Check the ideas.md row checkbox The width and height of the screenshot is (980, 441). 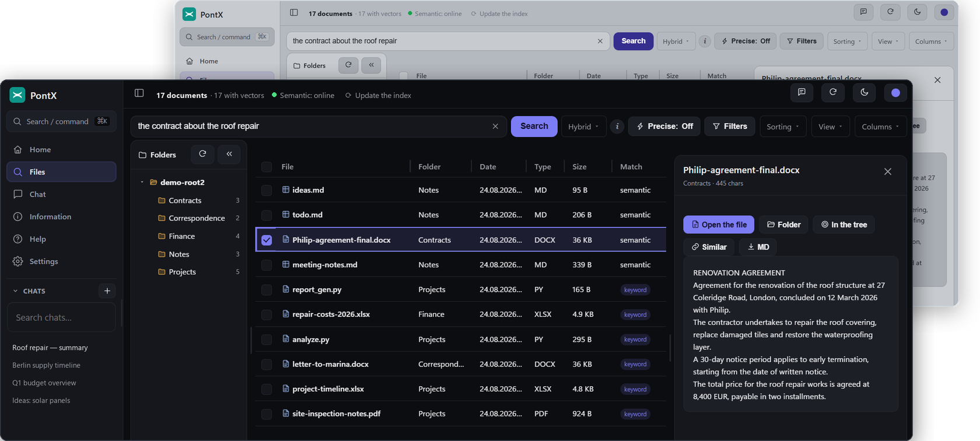tap(267, 190)
